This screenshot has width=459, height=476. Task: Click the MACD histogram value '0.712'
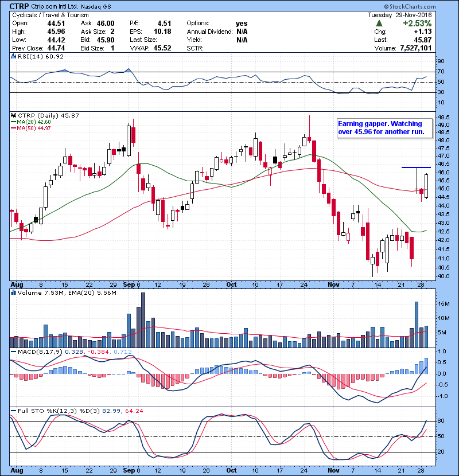pos(123,352)
